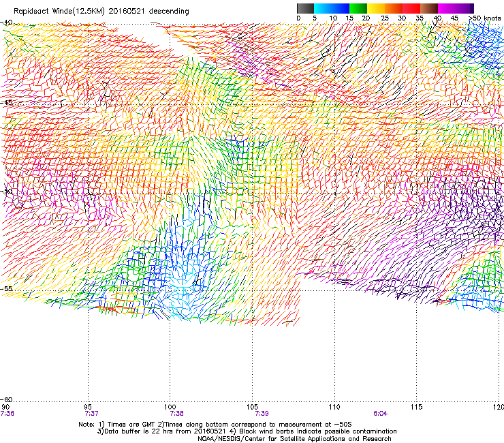This screenshot has width=504, height=443.
Task: Click the NOAA/NESDIS credit line
Action: point(294,439)
